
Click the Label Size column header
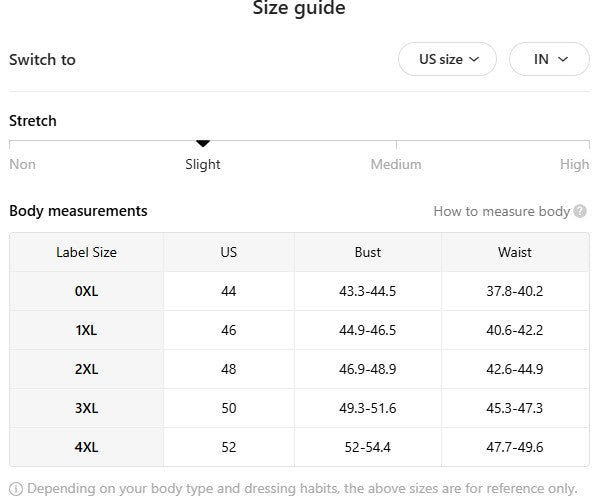coord(86,252)
